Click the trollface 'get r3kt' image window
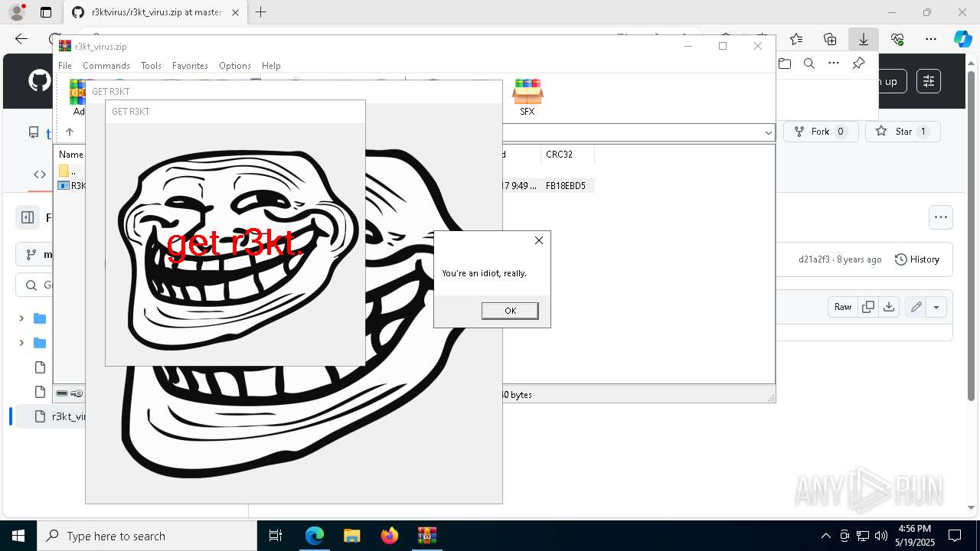This screenshot has width=980, height=551. point(235,245)
